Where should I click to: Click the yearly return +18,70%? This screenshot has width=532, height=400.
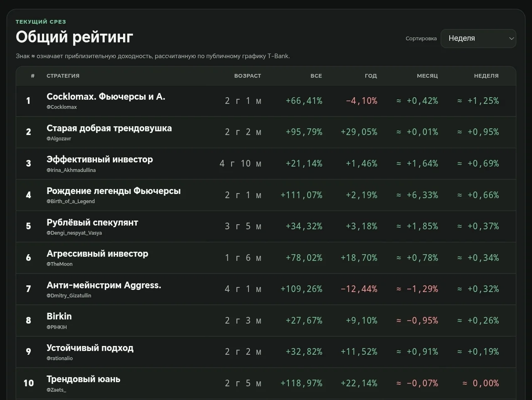[x=359, y=258]
